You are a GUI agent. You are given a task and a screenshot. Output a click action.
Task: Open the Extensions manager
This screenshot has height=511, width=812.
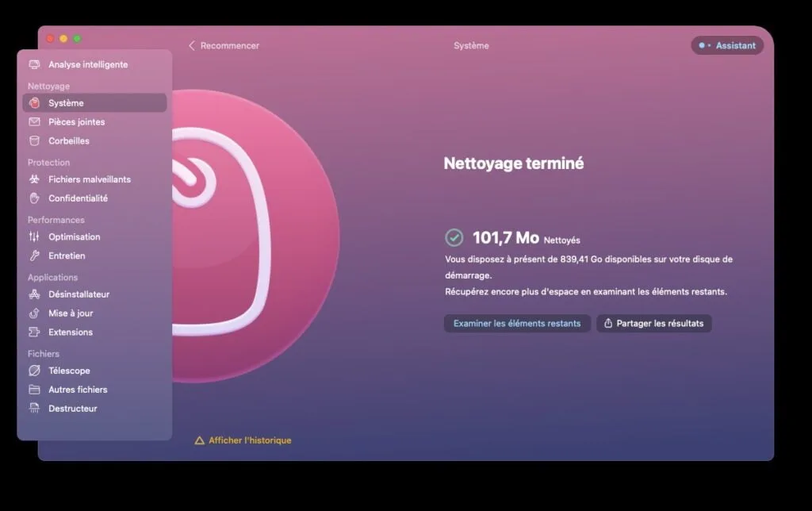tap(35, 332)
